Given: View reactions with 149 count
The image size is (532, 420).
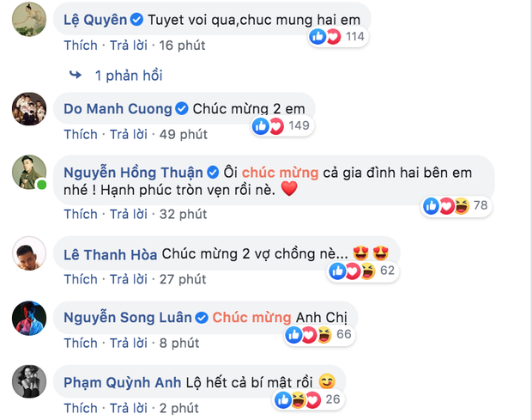Looking at the screenshot, I should click(x=281, y=126).
